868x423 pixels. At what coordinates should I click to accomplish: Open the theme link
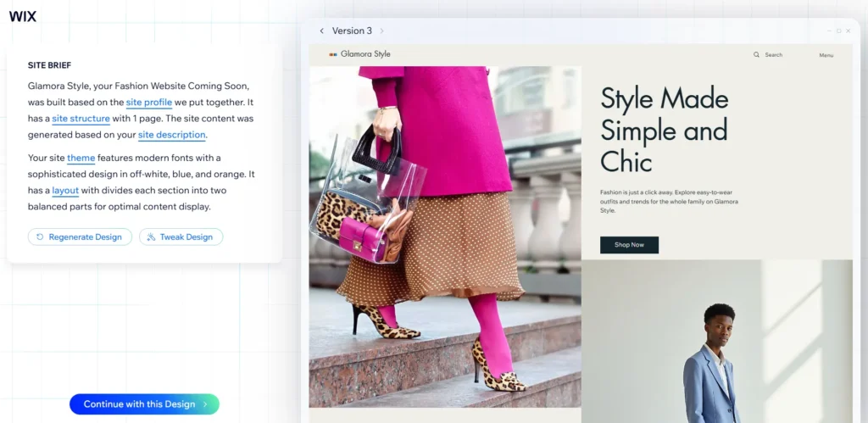pos(81,158)
